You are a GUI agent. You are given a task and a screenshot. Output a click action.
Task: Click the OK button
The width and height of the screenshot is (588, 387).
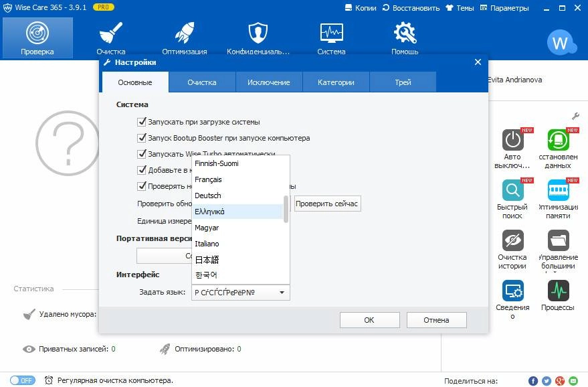[x=369, y=320]
